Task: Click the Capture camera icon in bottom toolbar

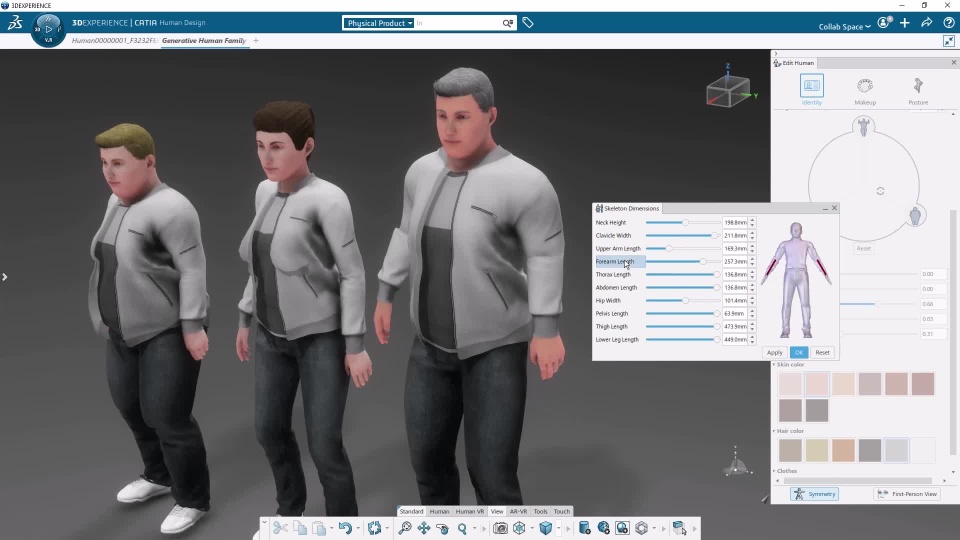Action: coord(500,528)
